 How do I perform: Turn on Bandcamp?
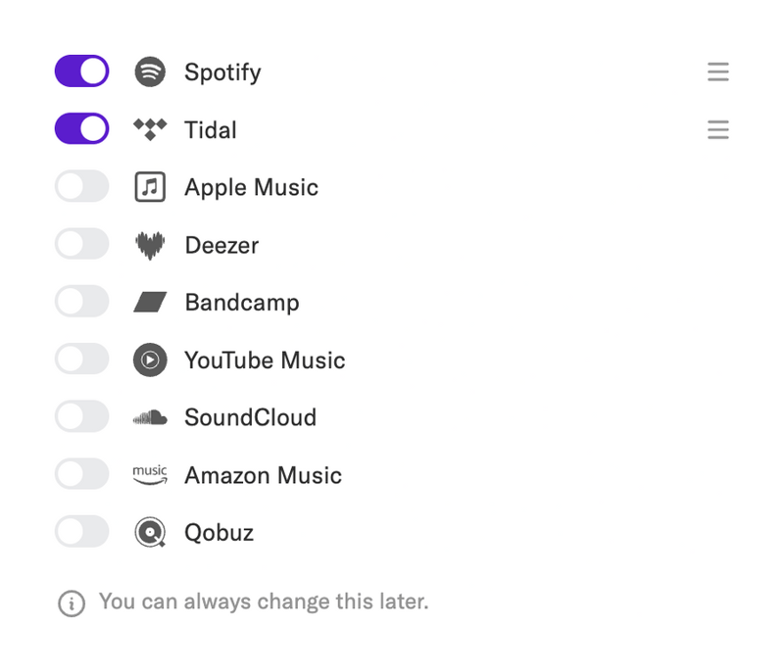coord(81,302)
